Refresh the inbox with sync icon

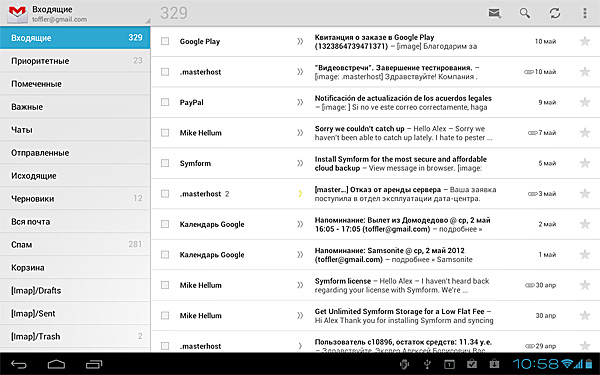(x=555, y=13)
